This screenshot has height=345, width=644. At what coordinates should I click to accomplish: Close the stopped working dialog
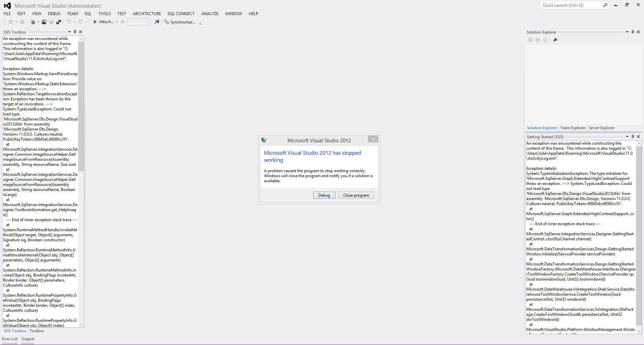pyautogui.click(x=373, y=139)
